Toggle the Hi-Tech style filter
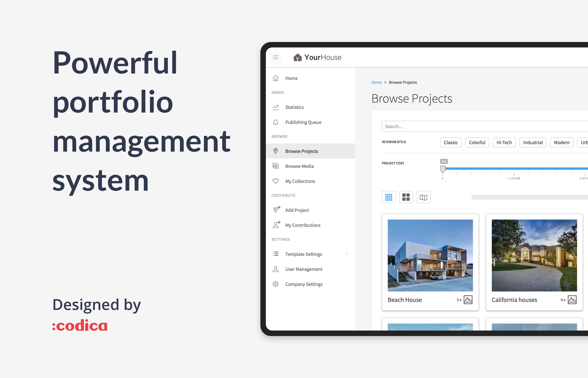This screenshot has width=588, height=378. 504,142
